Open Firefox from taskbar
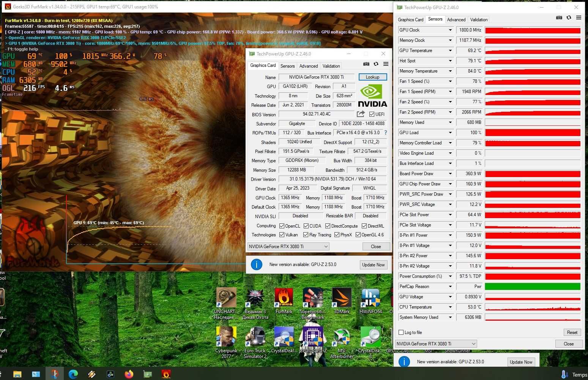 (x=129, y=374)
